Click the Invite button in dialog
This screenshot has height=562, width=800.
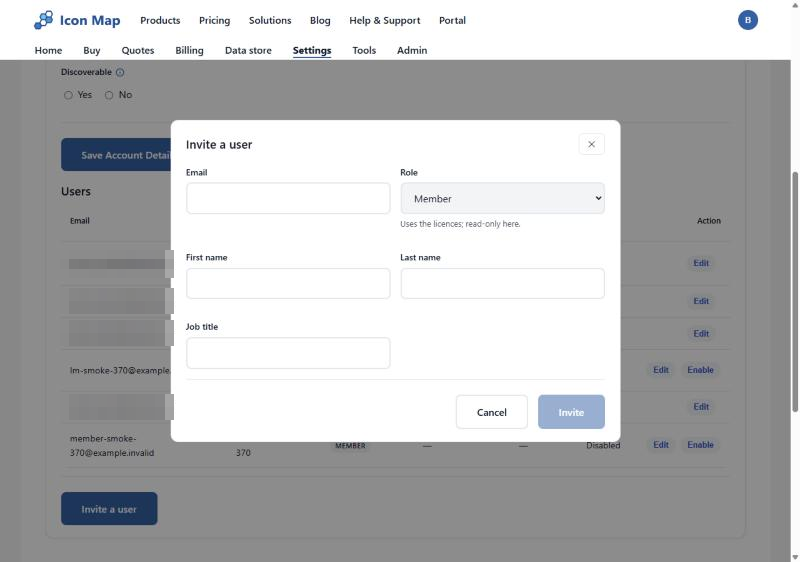571,412
